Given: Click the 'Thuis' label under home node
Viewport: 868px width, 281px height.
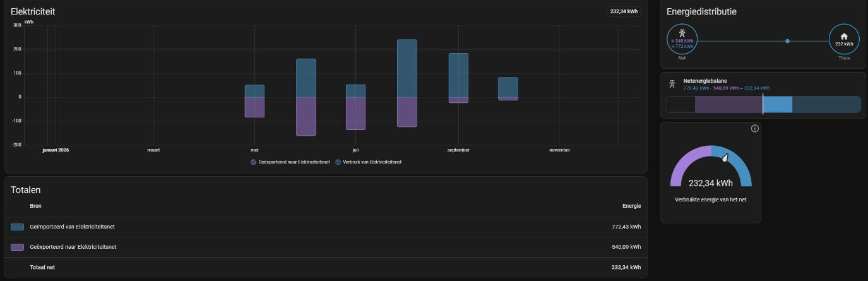Looking at the screenshot, I should [x=844, y=58].
